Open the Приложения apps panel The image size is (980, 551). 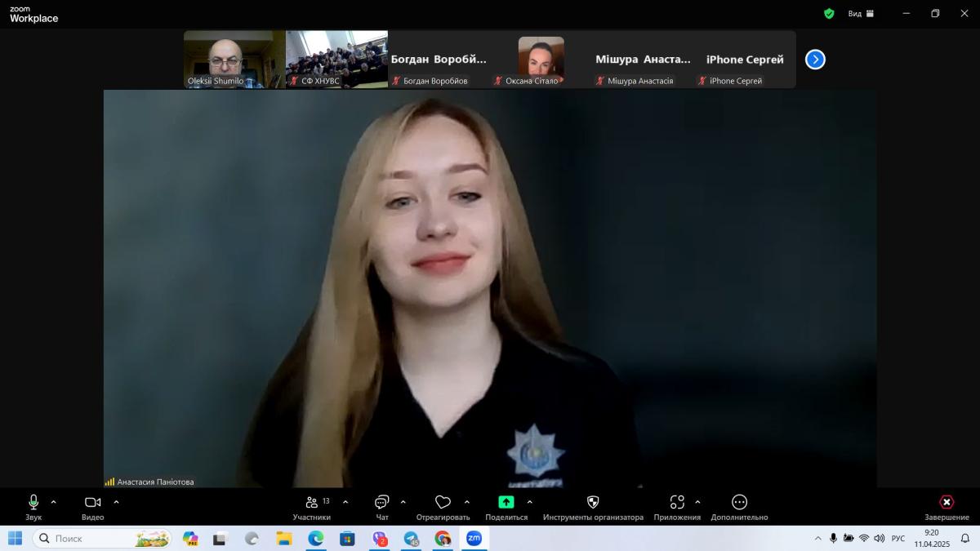tap(676, 503)
